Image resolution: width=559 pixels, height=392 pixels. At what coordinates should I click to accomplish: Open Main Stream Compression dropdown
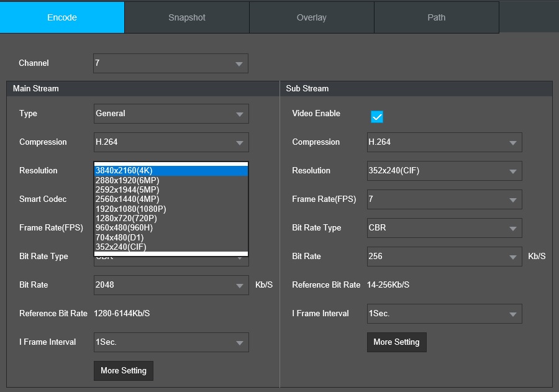tap(171, 142)
